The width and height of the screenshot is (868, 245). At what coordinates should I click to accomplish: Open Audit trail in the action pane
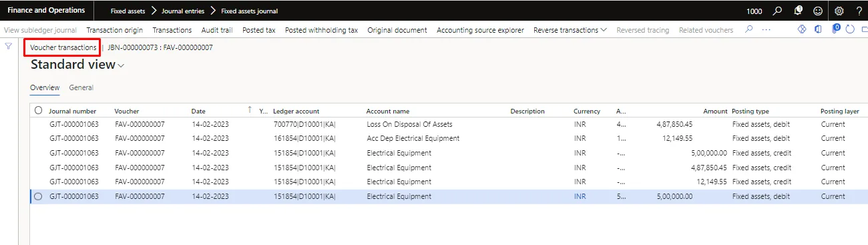point(217,30)
